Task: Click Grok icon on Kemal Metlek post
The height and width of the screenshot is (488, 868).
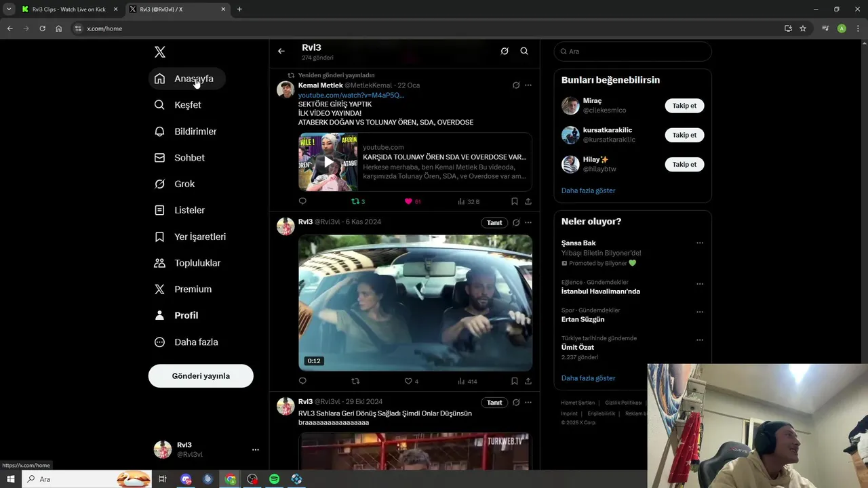Action: pyautogui.click(x=516, y=85)
